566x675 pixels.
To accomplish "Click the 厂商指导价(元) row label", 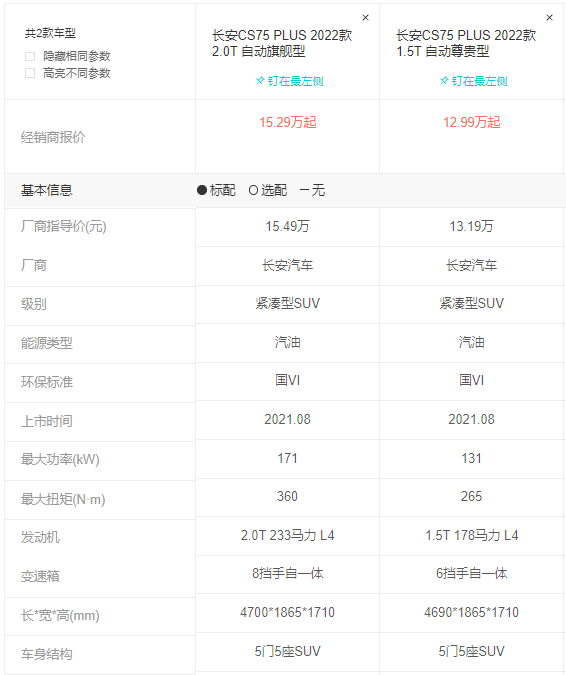I will tap(64, 226).
